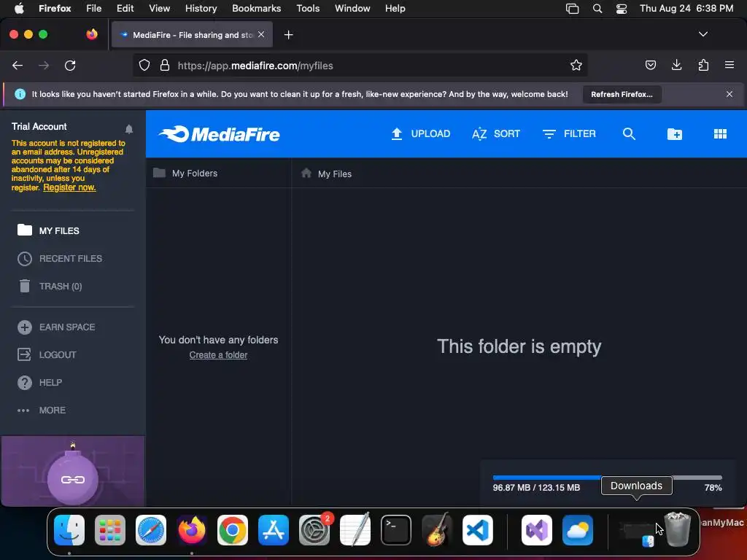Open the Tools menu

pos(308,8)
